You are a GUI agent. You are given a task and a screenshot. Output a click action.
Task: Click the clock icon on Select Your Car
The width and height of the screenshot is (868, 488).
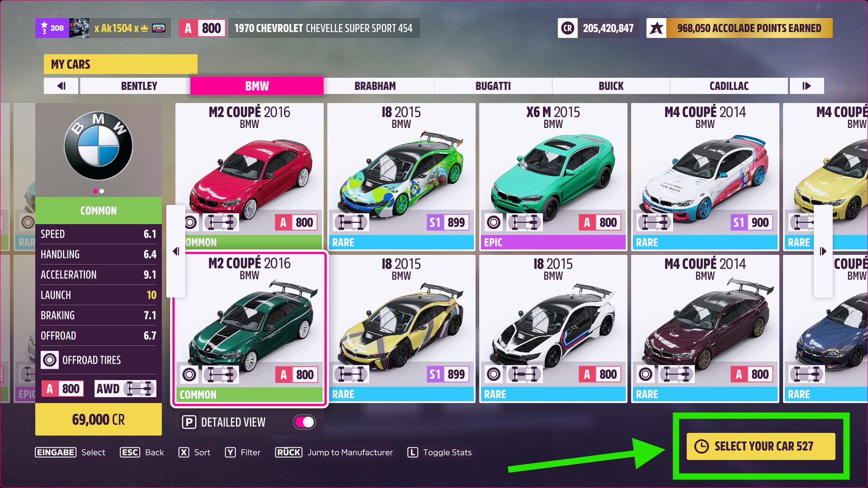[x=701, y=446]
